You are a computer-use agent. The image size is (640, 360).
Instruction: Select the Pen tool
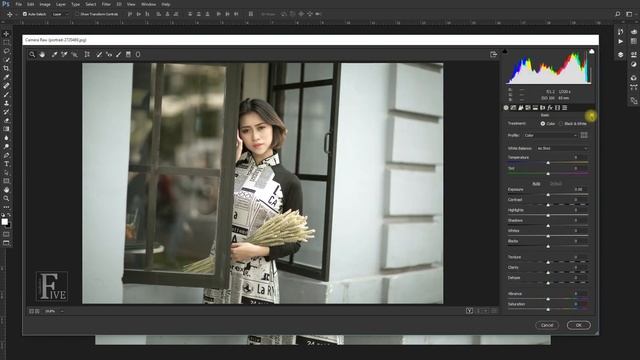click(6, 155)
